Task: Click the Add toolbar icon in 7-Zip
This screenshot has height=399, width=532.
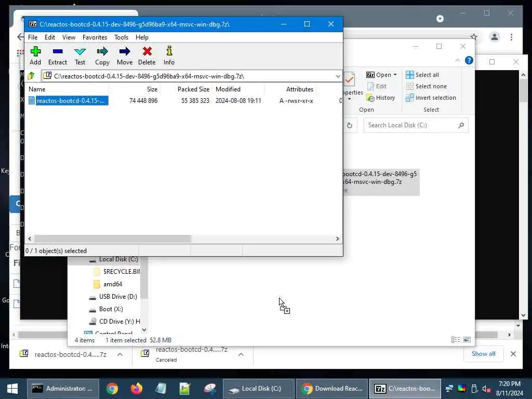Action: click(x=35, y=56)
